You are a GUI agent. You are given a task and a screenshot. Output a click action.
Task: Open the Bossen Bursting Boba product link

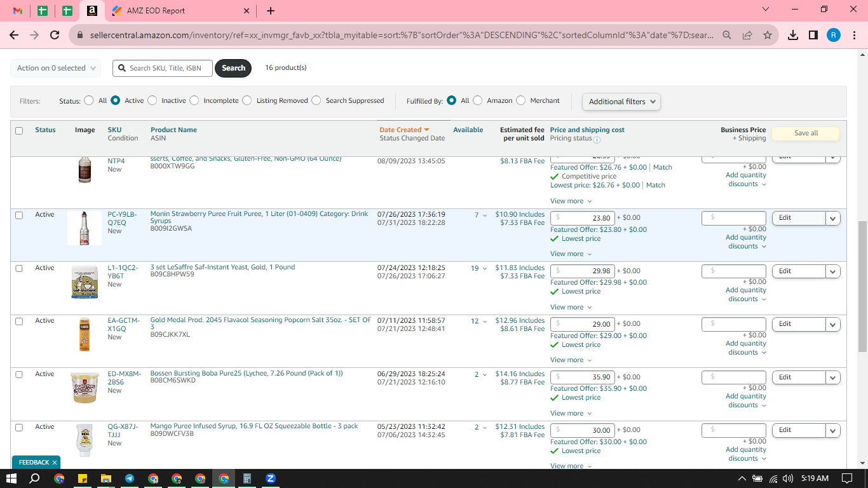pos(247,374)
